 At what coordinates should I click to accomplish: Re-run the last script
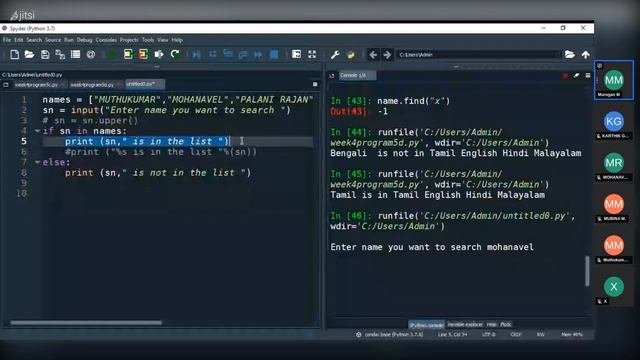(175, 54)
